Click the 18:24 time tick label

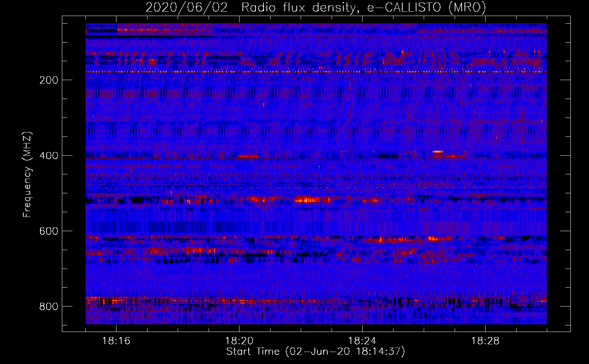tap(362, 341)
